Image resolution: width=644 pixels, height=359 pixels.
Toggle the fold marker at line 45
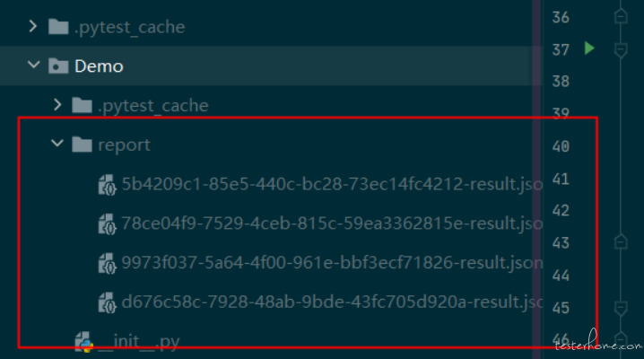pos(621,307)
